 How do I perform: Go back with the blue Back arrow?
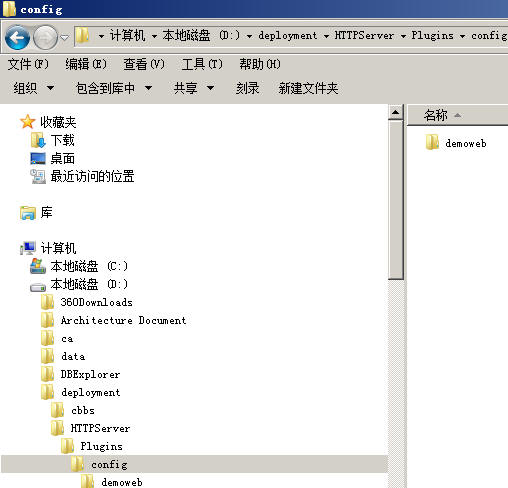point(17,37)
